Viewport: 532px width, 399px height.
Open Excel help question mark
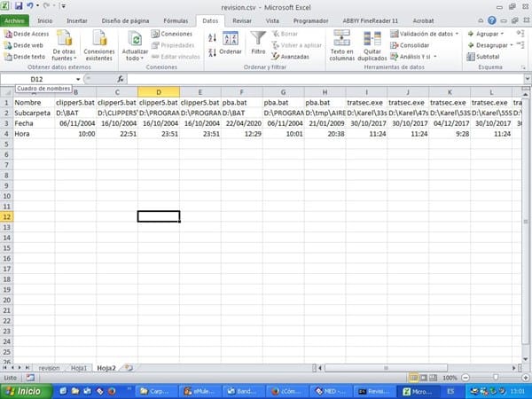(491, 20)
